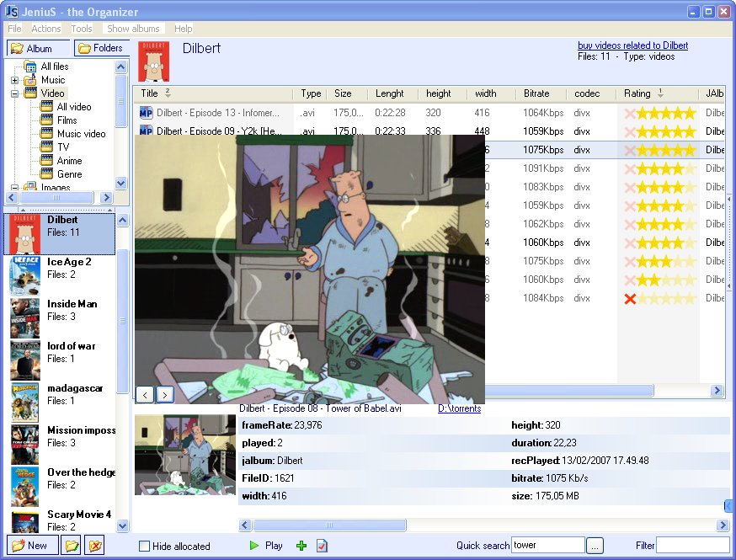Toggle the Hide allocated checkbox
The image size is (736, 560).
click(x=145, y=547)
